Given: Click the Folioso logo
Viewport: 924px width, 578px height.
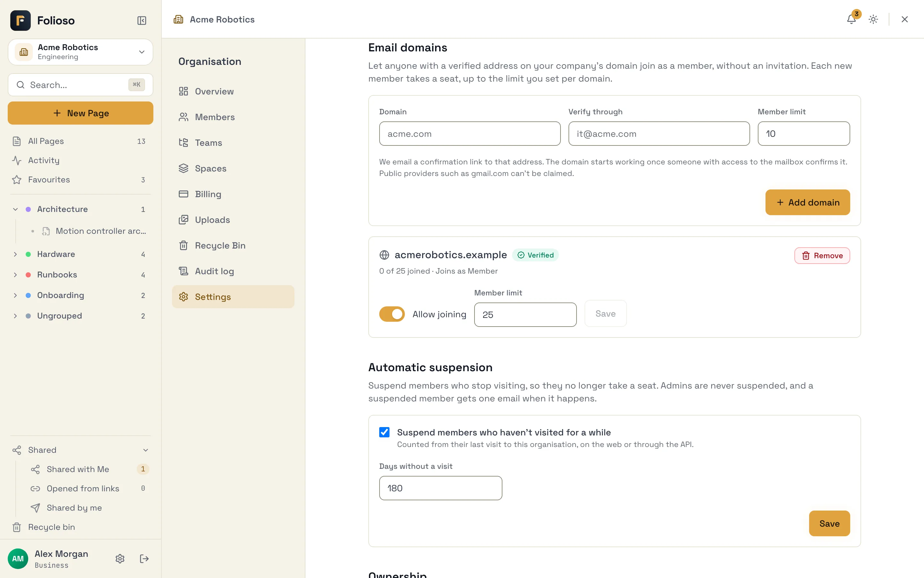Looking at the screenshot, I should [x=21, y=20].
